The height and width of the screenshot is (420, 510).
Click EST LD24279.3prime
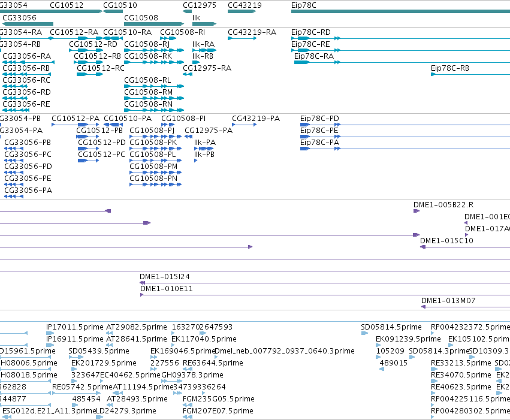click(x=126, y=411)
